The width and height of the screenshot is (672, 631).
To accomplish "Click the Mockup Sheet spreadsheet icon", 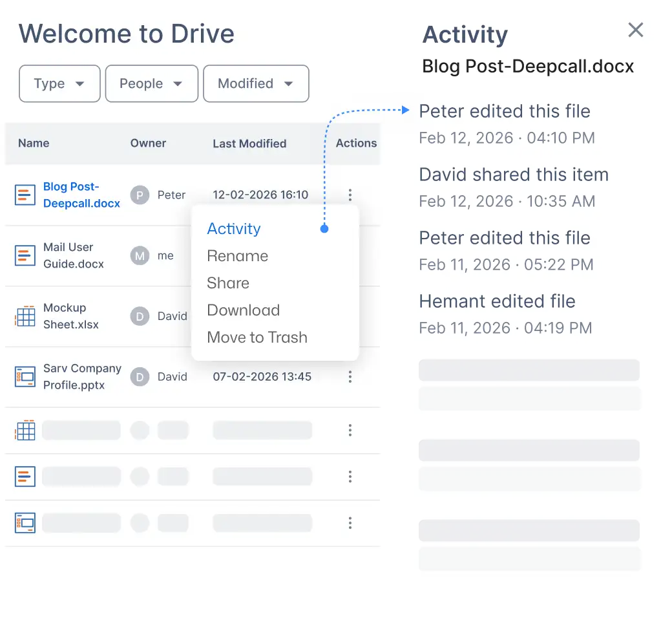I will 25,317.
